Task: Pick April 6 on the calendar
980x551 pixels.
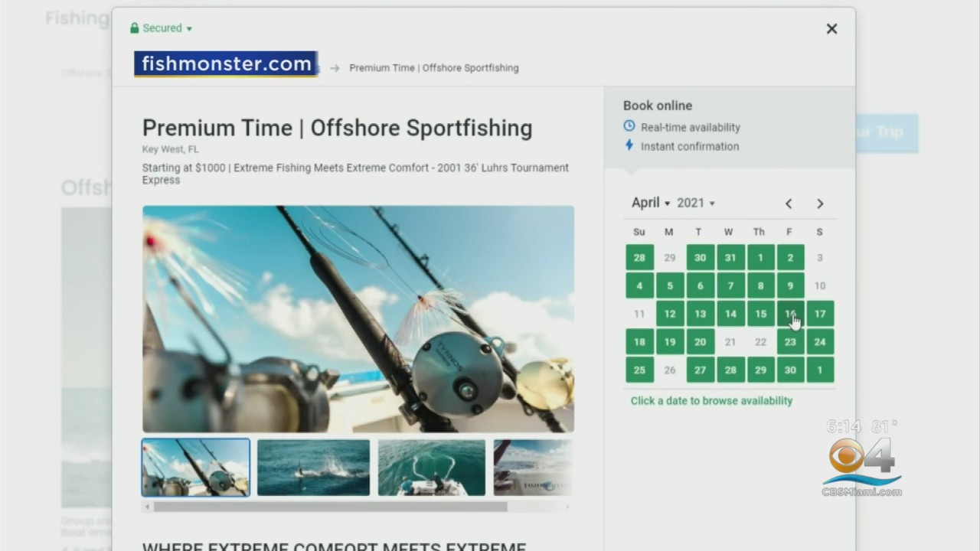Action: click(700, 286)
